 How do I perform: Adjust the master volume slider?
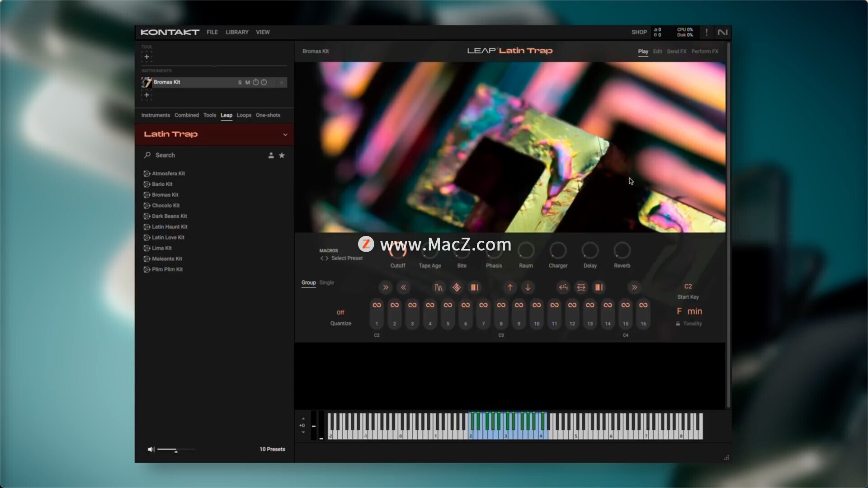[176, 450]
